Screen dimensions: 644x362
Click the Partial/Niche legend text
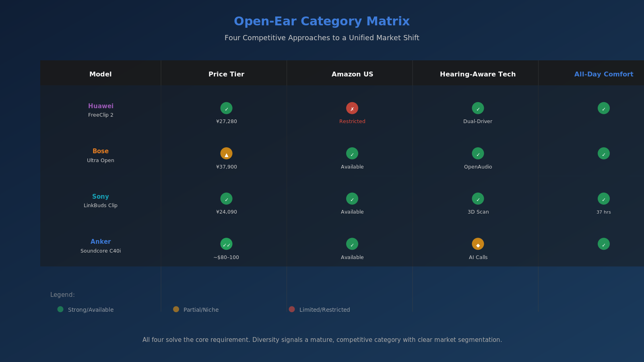pyautogui.click(x=201, y=310)
